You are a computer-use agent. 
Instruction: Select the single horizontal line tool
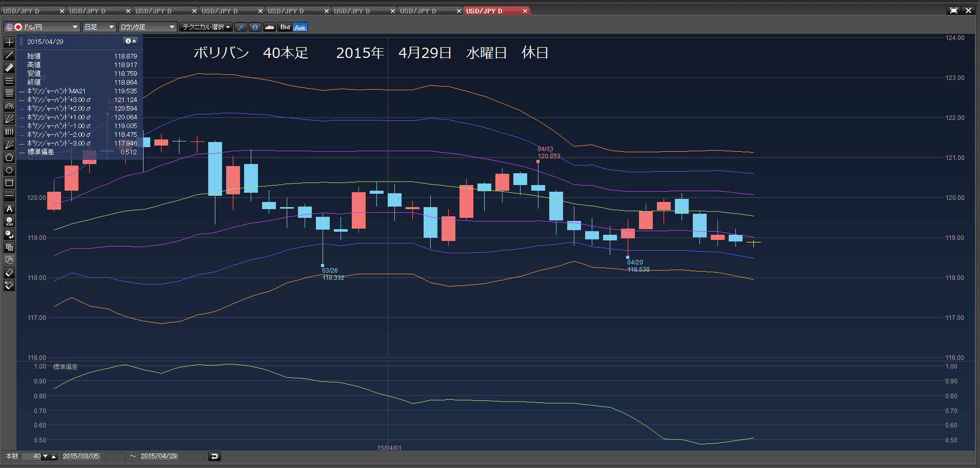(9, 196)
